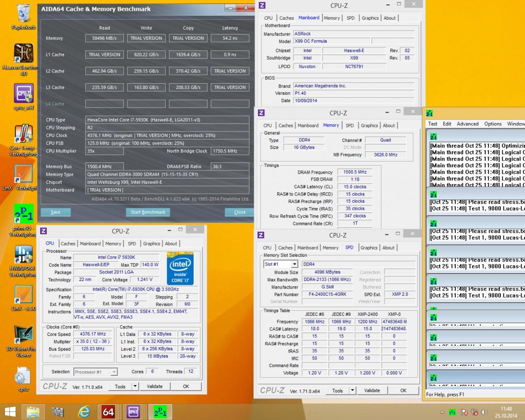
Task: Click BIOS version P1.40 field
Action: click(x=354, y=93)
